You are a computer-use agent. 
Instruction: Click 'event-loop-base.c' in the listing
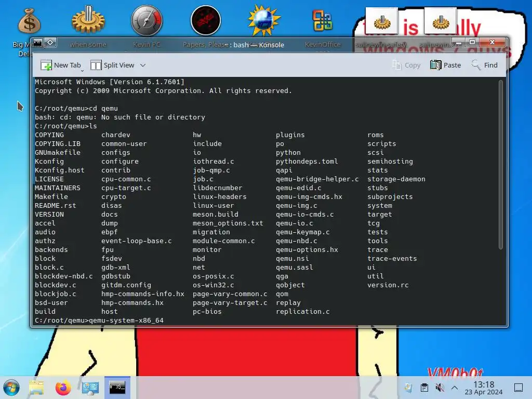click(x=137, y=241)
